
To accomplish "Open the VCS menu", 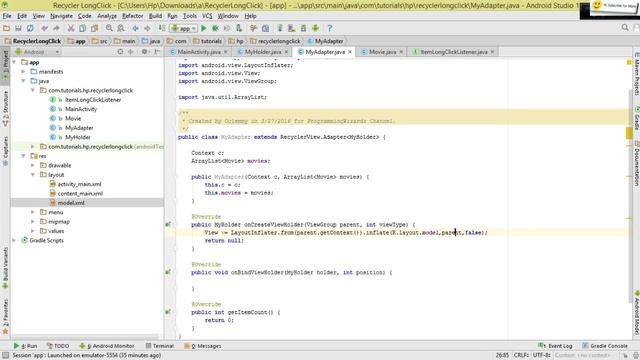I will (207, 16).
